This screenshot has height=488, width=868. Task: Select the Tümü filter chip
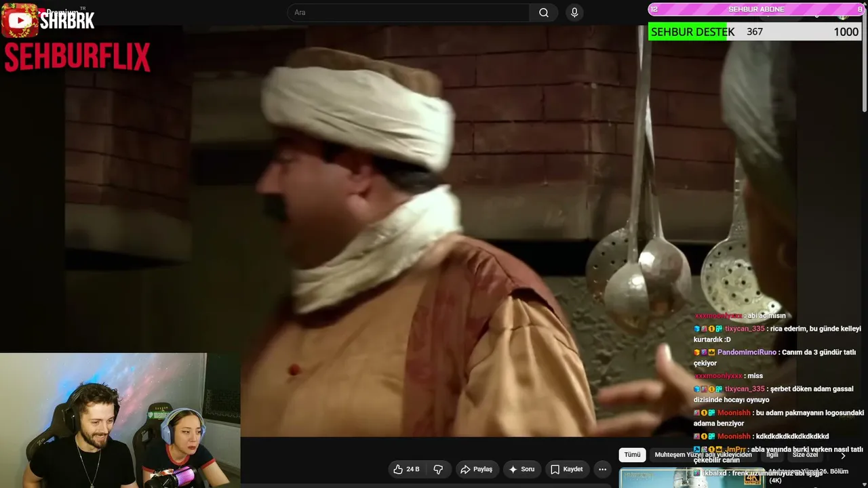click(x=632, y=455)
